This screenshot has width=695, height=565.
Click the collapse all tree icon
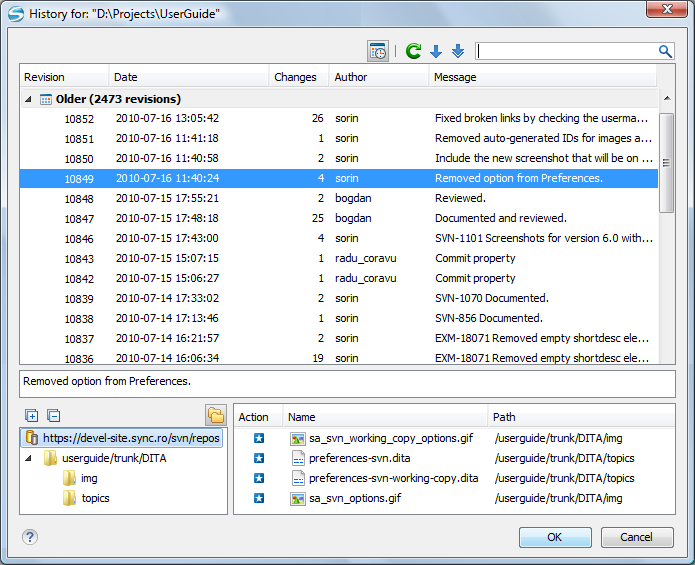pyautogui.click(x=54, y=416)
